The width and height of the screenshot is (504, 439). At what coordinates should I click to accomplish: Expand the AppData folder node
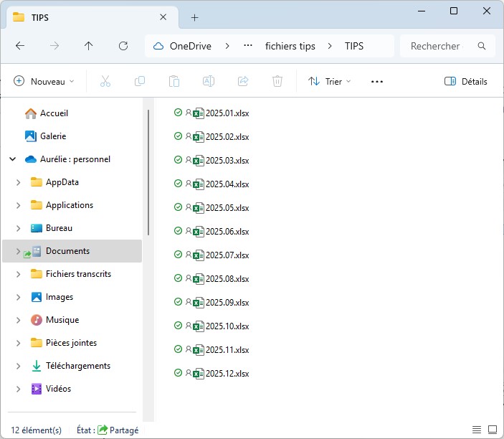click(19, 182)
